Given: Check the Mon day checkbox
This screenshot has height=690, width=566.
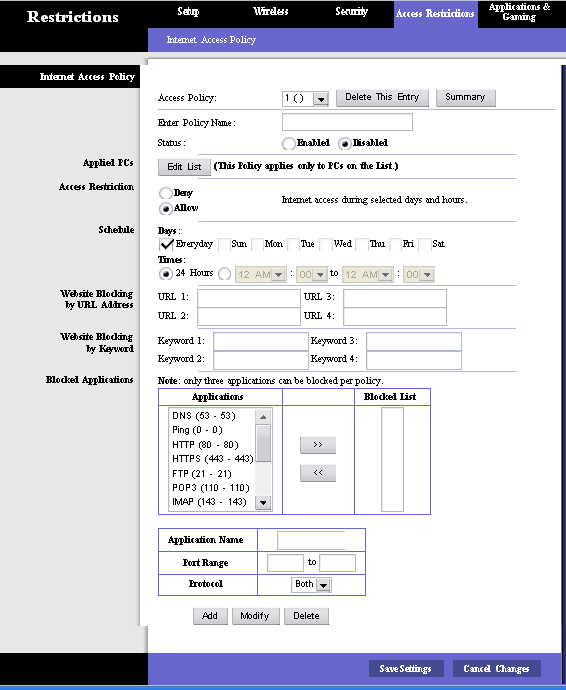Looking at the screenshot, I should point(257,244).
